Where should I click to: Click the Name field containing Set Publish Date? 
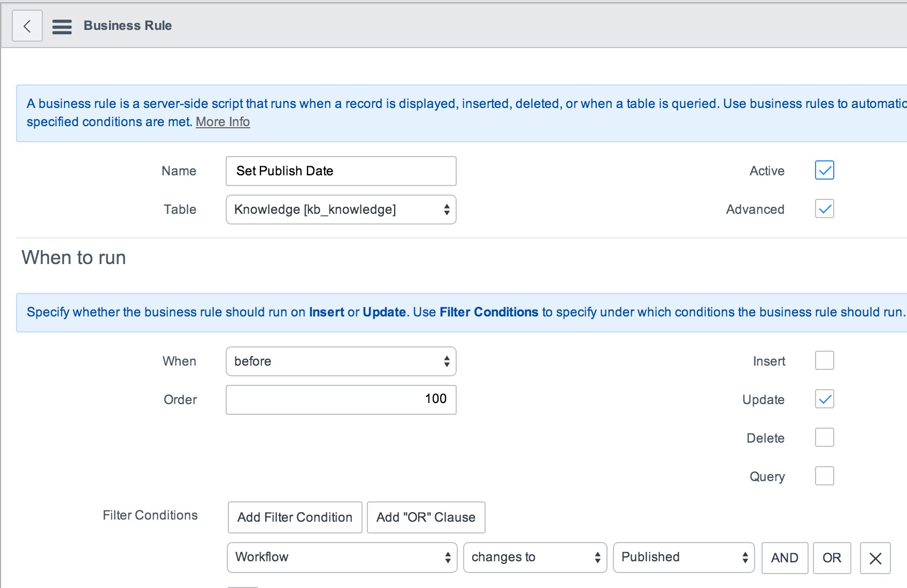click(x=341, y=171)
